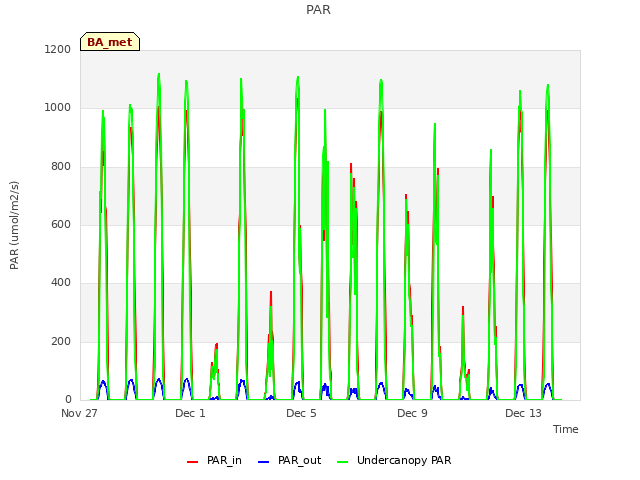Click the Time x-axis label
The image size is (640, 480).
566,429
